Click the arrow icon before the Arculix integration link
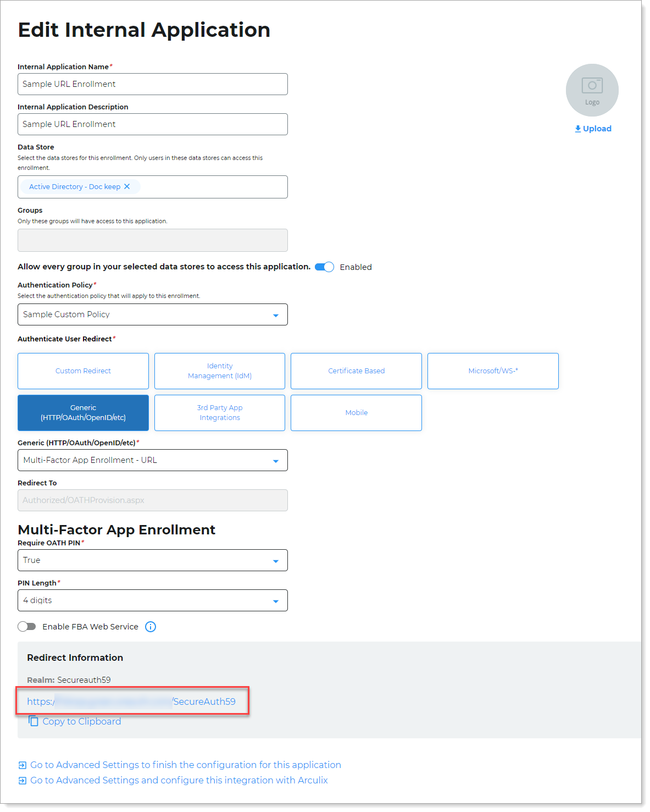 [21, 780]
